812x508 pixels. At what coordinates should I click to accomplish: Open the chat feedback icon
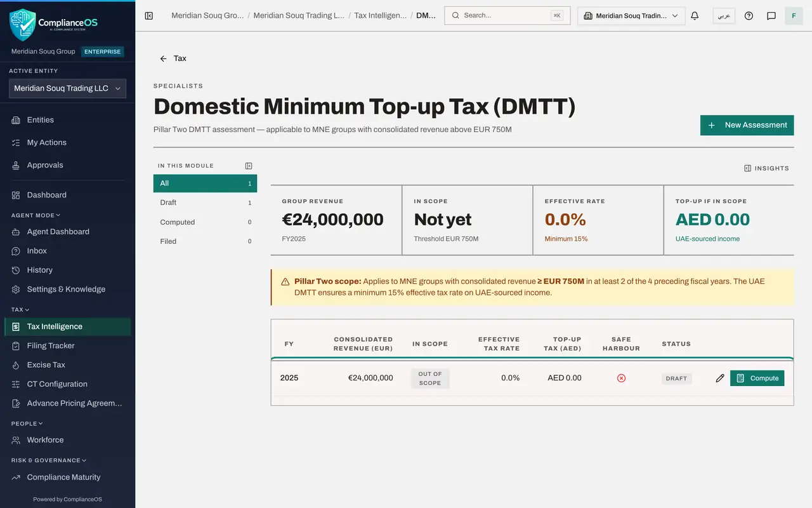point(771,15)
